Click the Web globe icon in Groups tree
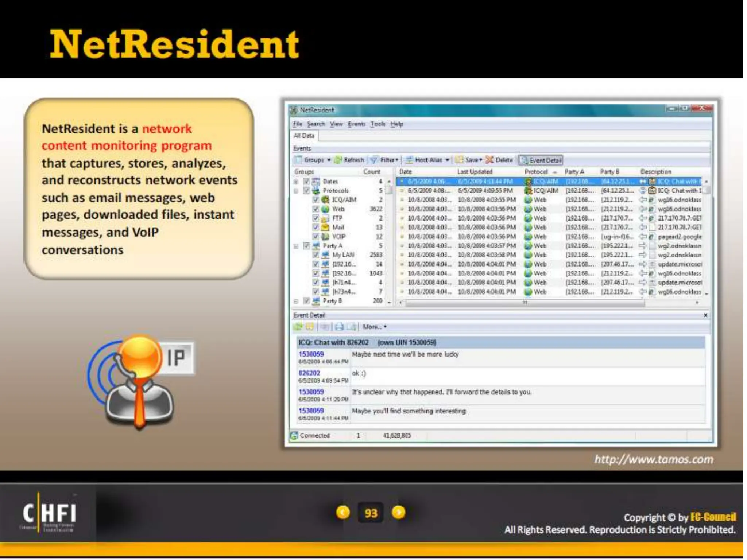The image size is (747, 560). [x=325, y=209]
